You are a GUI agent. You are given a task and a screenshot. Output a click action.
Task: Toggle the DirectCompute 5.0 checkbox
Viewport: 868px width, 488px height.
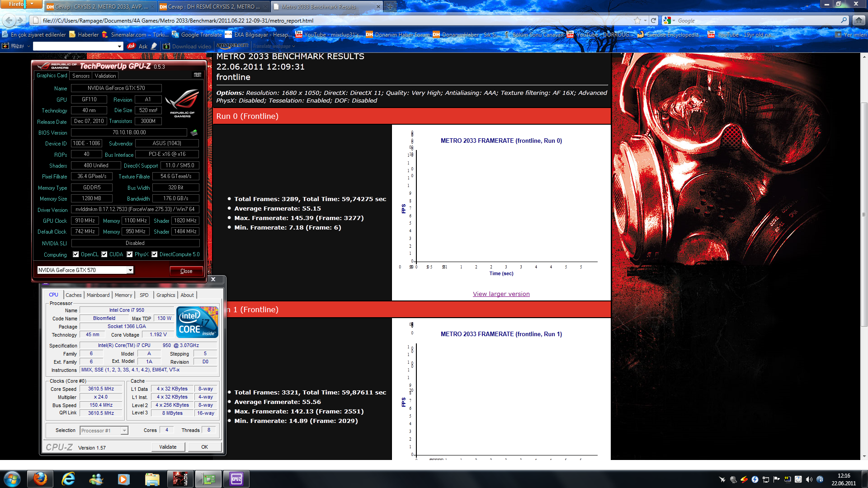click(x=155, y=254)
